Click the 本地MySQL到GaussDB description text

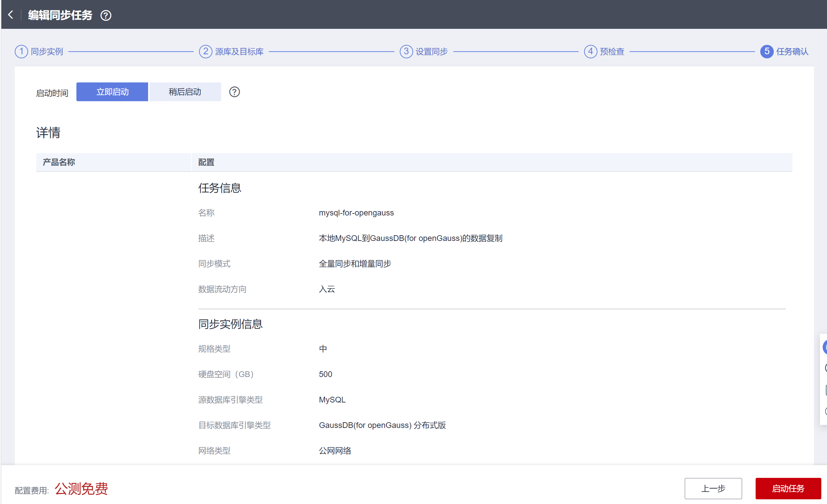(410, 239)
